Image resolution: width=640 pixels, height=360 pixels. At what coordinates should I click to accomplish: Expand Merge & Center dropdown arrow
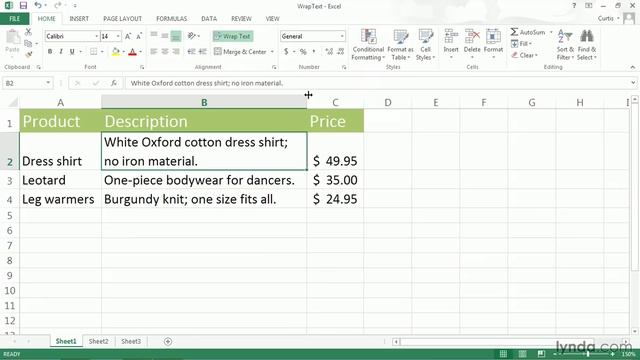[272, 52]
